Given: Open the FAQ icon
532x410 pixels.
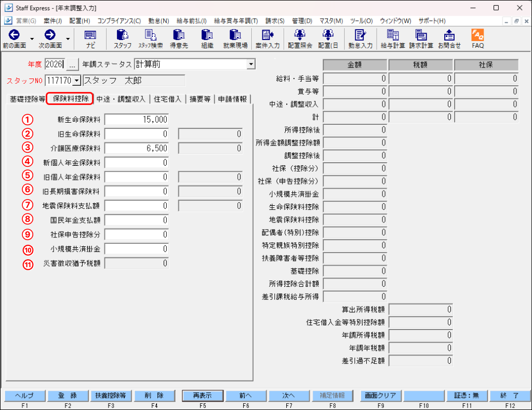Looking at the screenshot, I should 478,38.
